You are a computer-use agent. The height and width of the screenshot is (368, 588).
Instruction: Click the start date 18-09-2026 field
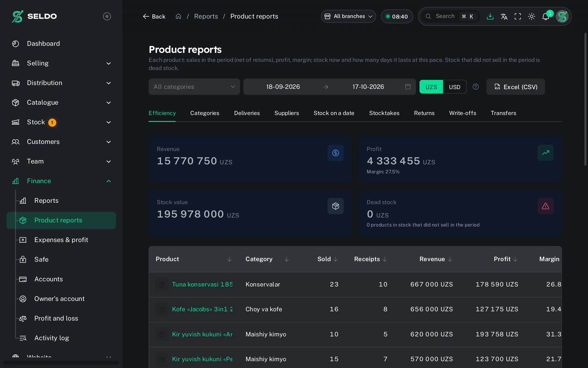283,87
